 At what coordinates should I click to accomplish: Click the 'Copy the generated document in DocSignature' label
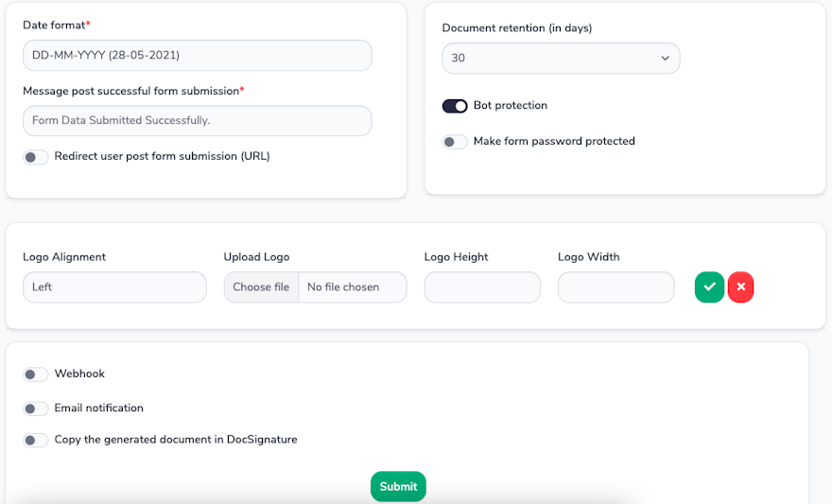(x=176, y=440)
